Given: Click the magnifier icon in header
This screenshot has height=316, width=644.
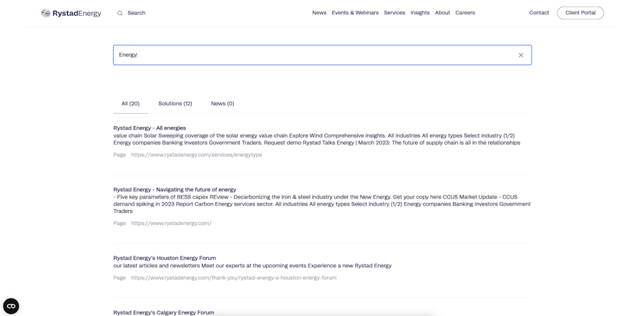Looking at the screenshot, I should [120, 13].
